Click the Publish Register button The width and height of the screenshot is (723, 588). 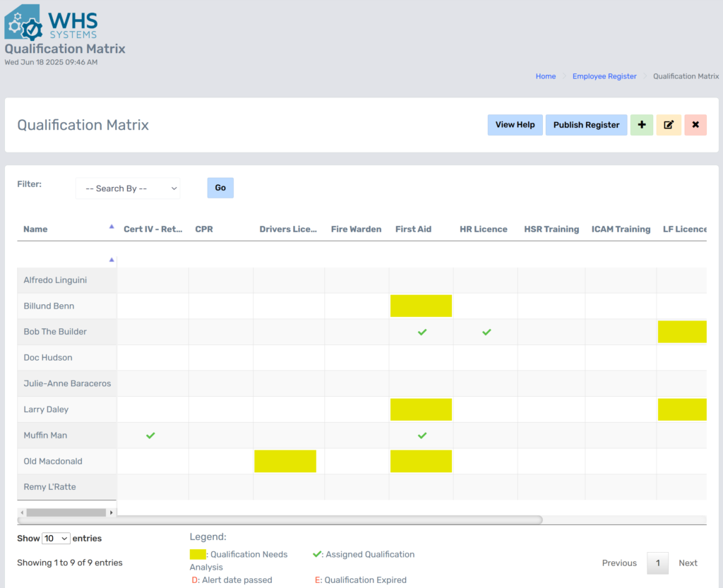(x=586, y=125)
